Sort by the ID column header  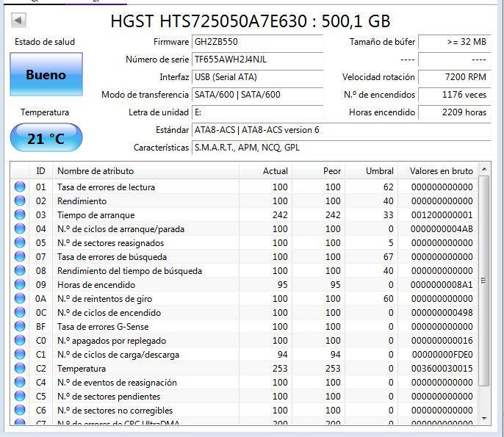(41, 171)
